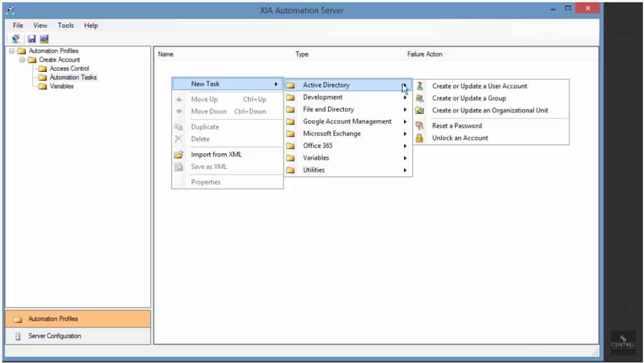Select the Create Account tree item

click(x=59, y=59)
